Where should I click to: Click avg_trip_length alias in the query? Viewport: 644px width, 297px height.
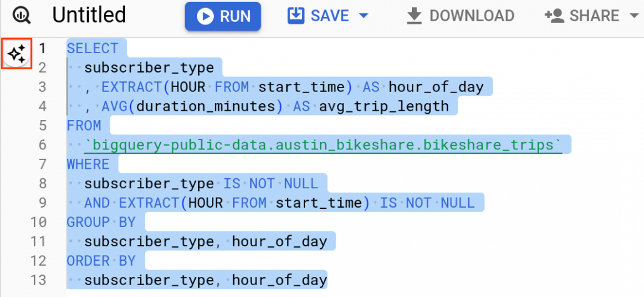384,106
